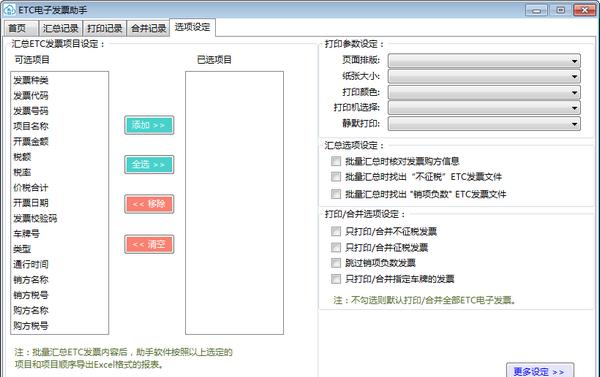Viewport: 600px width, 377px height.
Task: Toggle 只打印/合并不征税发票 checkbox
Action: pos(336,231)
